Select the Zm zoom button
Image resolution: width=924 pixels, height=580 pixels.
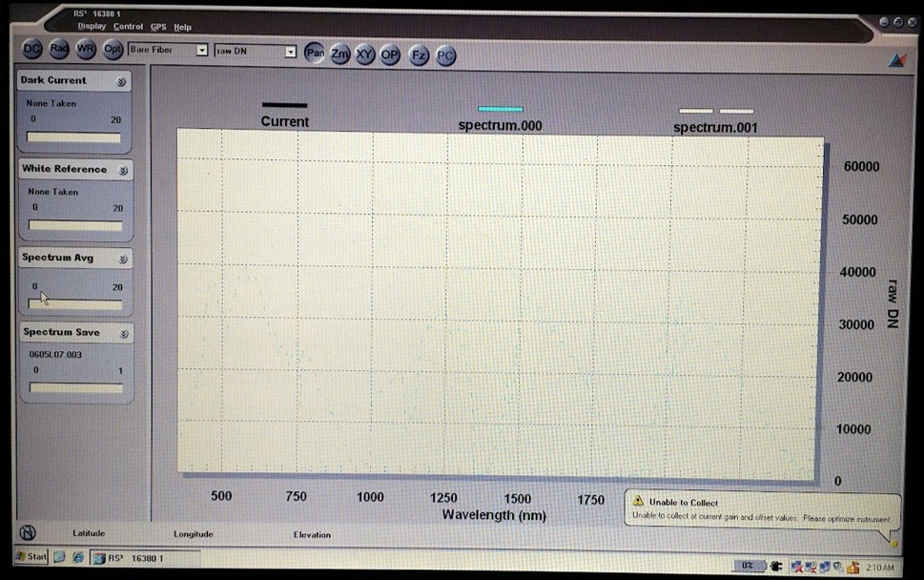pos(340,54)
